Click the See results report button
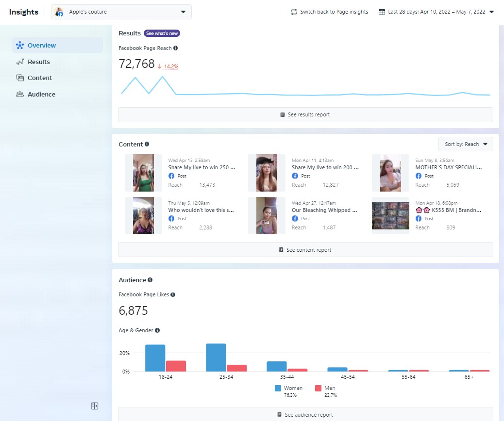The height and width of the screenshot is (421, 504). pyautogui.click(x=305, y=114)
